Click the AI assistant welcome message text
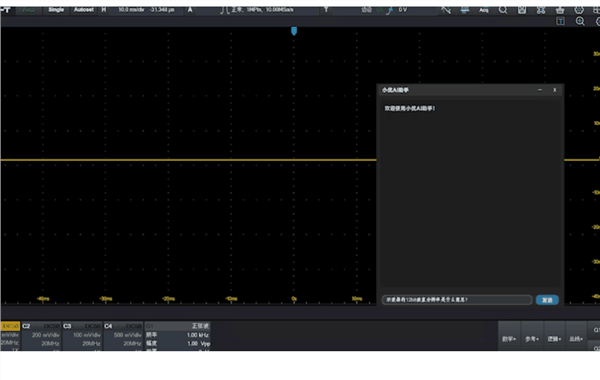This screenshot has height=380, width=600. coord(410,109)
